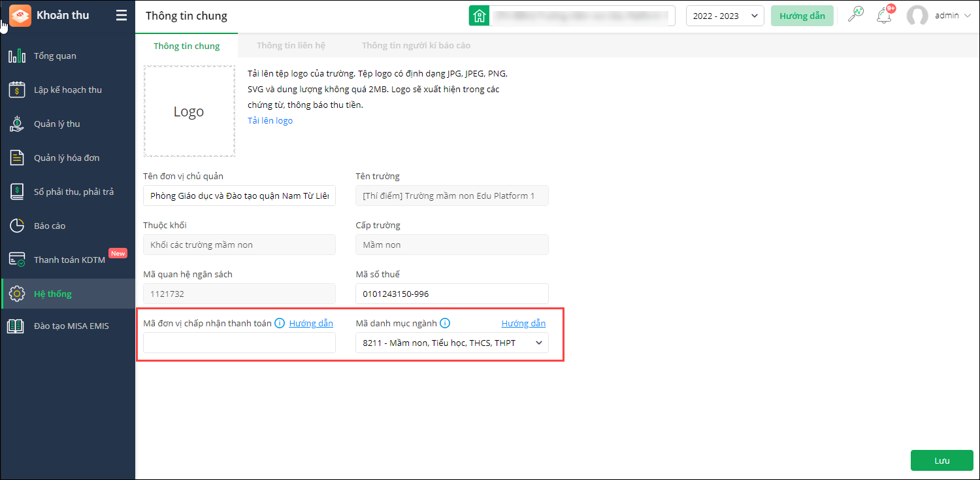Image resolution: width=980 pixels, height=480 pixels.
Task: Collapse sidebar with the hamburger menu icon
Action: (122, 16)
